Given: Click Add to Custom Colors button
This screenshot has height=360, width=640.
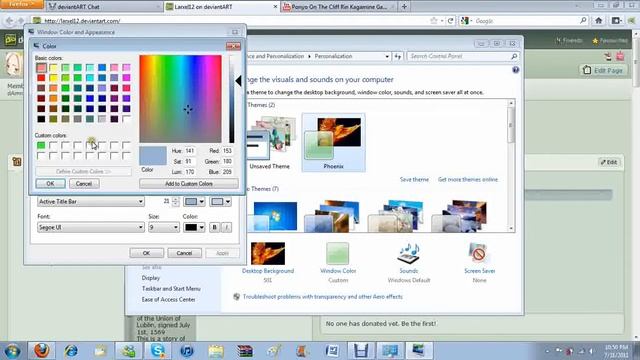Looking at the screenshot, I should (x=189, y=184).
